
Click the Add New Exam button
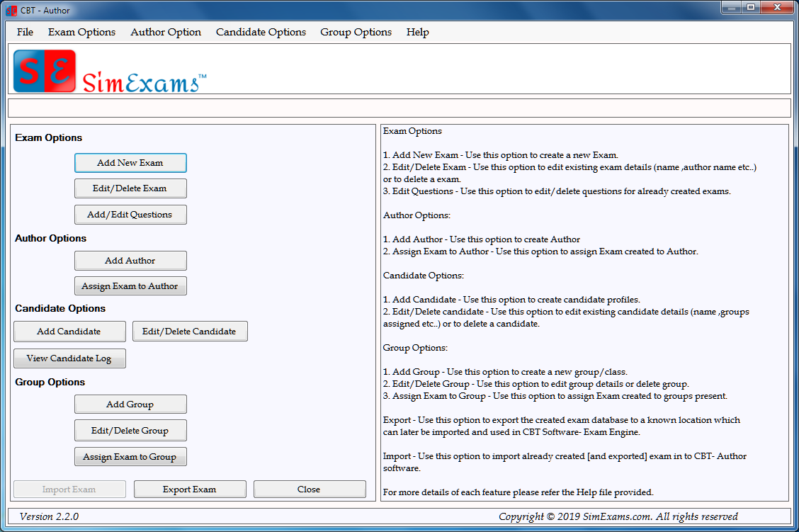pos(130,163)
